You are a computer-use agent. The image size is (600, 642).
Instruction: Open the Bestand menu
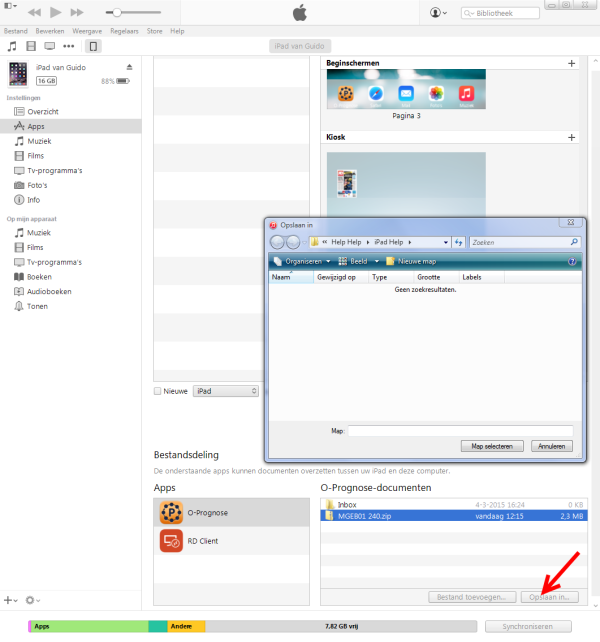(x=16, y=31)
